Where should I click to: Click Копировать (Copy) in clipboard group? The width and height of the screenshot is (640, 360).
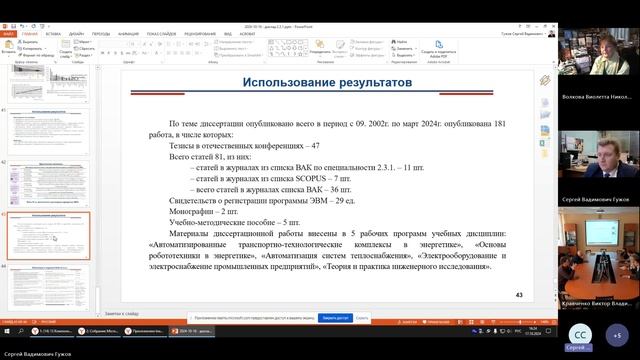[x=31, y=48]
